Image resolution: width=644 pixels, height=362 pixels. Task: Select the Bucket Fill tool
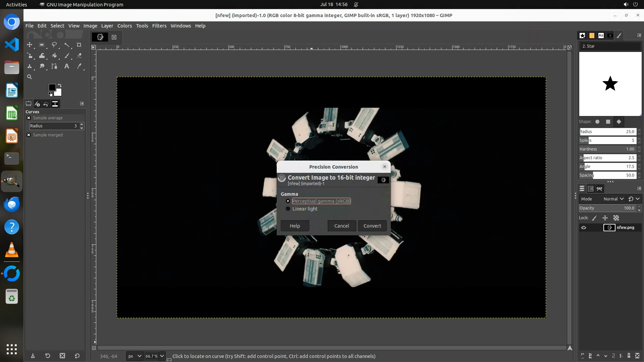coord(54,56)
